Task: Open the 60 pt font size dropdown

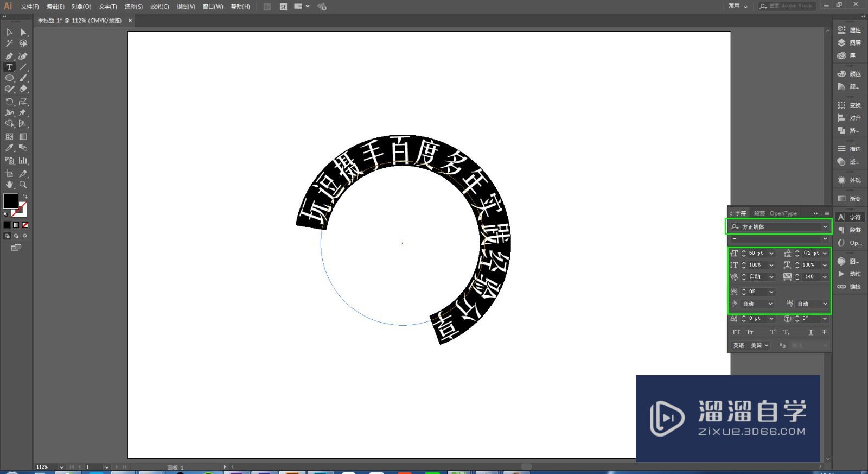Action: click(x=771, y=253)
